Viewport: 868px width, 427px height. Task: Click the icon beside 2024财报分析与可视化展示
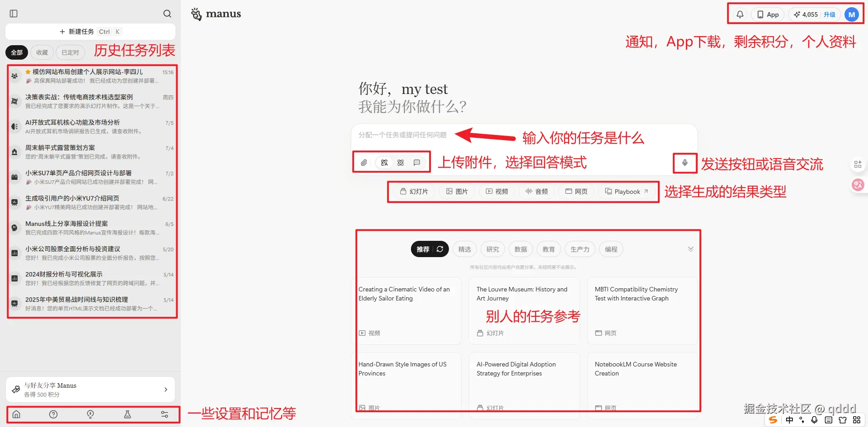pyautogui.click(x=14, y=278)
